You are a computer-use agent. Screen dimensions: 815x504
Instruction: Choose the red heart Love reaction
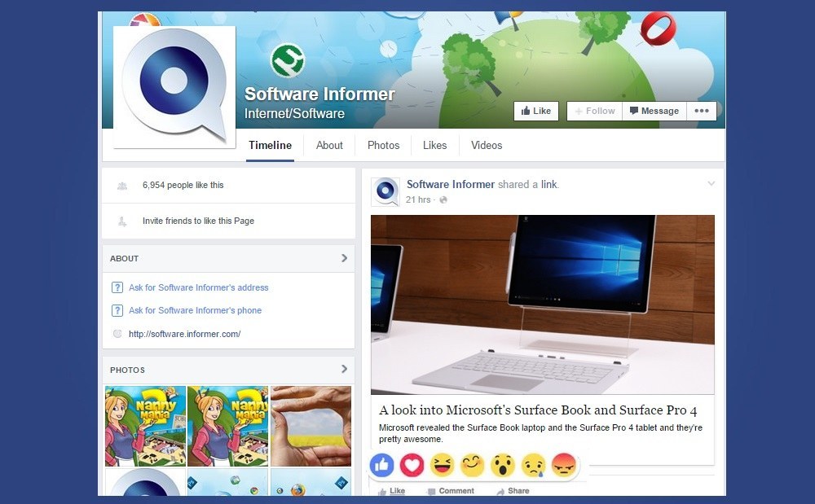[x=412, y=465]
